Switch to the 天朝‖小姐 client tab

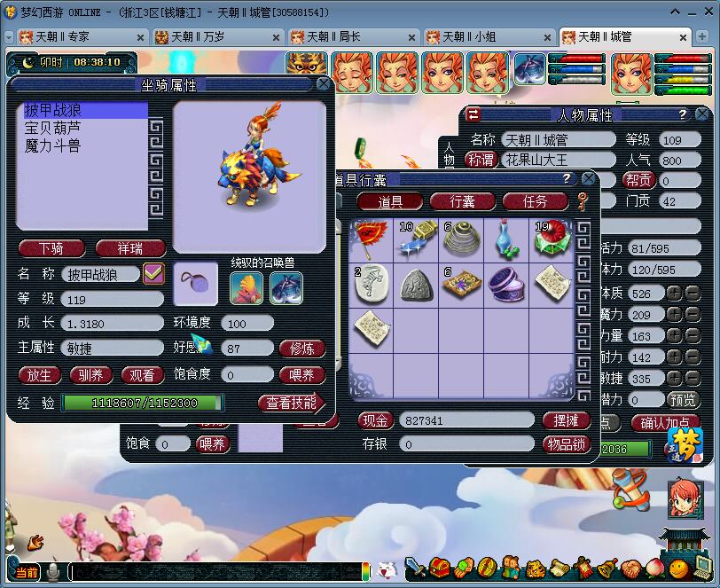(x=489, y=36)
